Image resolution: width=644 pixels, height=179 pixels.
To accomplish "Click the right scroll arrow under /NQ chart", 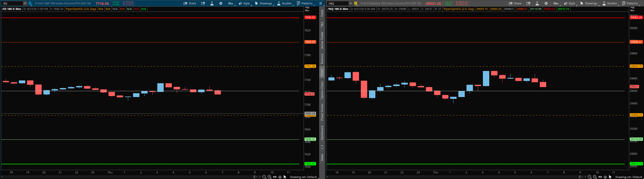I will pyautogui.click(x=586, y=177).
